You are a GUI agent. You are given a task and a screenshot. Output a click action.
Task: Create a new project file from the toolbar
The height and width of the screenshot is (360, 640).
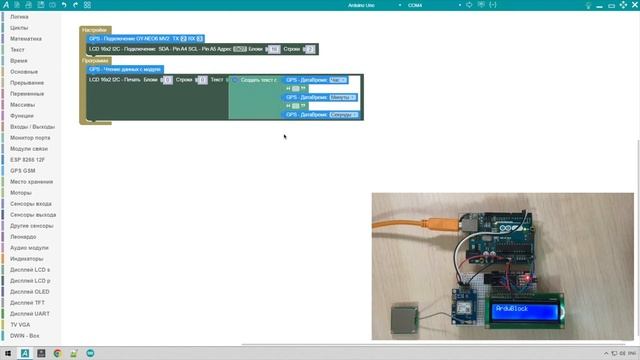tap(17, 5)
